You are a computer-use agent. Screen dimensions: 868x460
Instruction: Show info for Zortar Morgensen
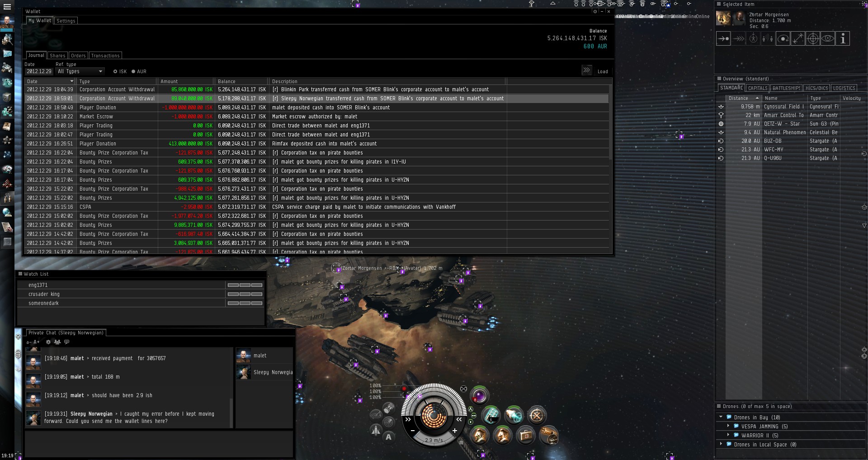[843, 38]
